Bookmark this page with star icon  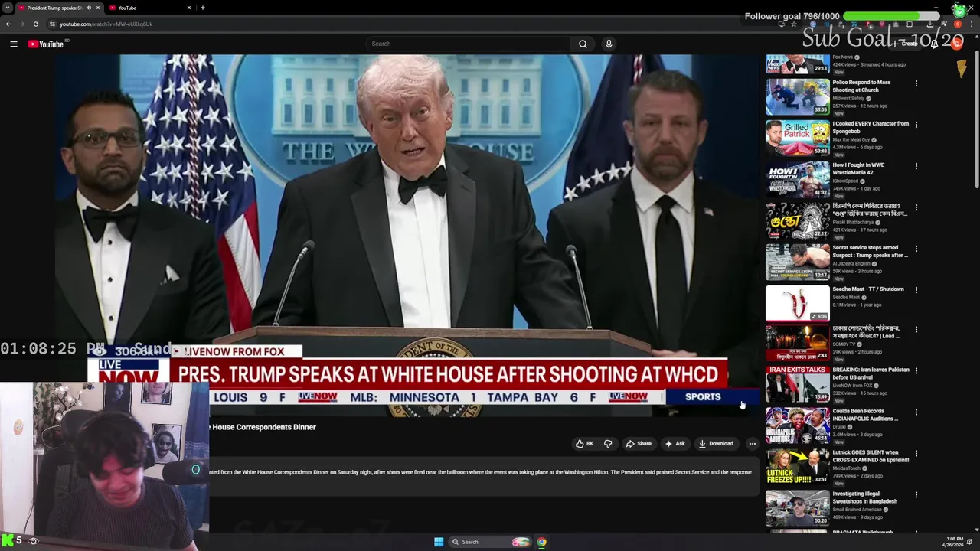tap(794, 24)
